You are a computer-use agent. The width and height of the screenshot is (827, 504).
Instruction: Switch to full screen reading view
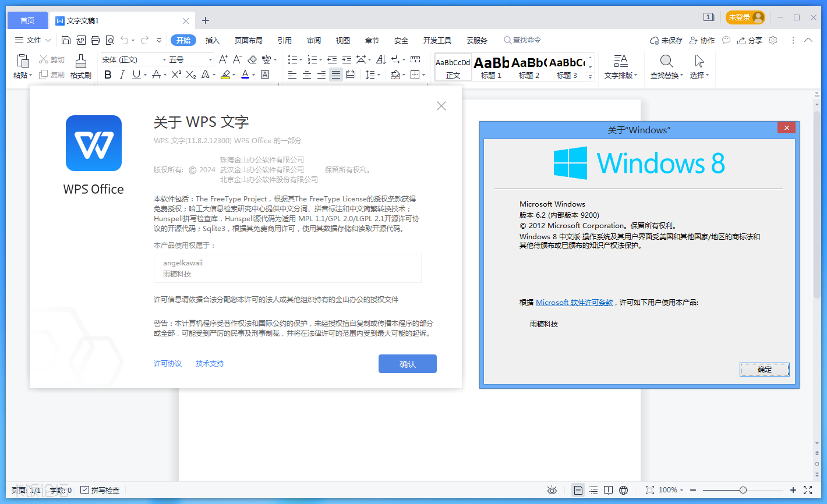tap(608, 490)
